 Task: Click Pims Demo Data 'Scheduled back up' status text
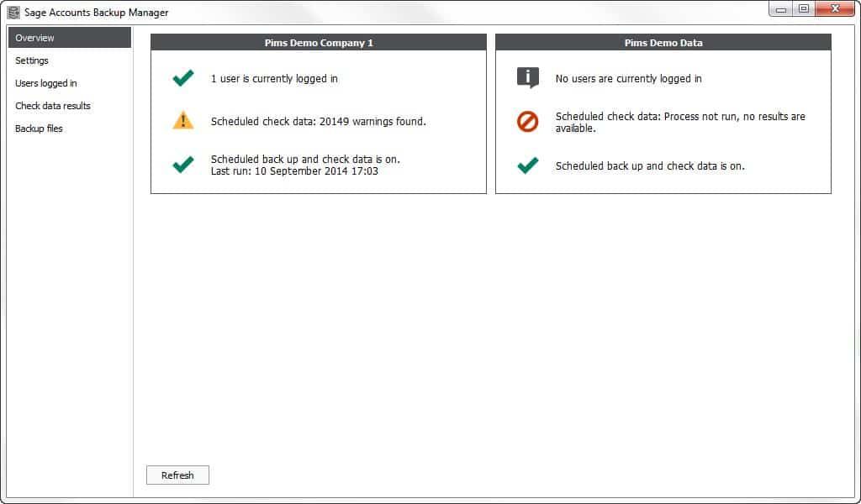pos(650,165)
